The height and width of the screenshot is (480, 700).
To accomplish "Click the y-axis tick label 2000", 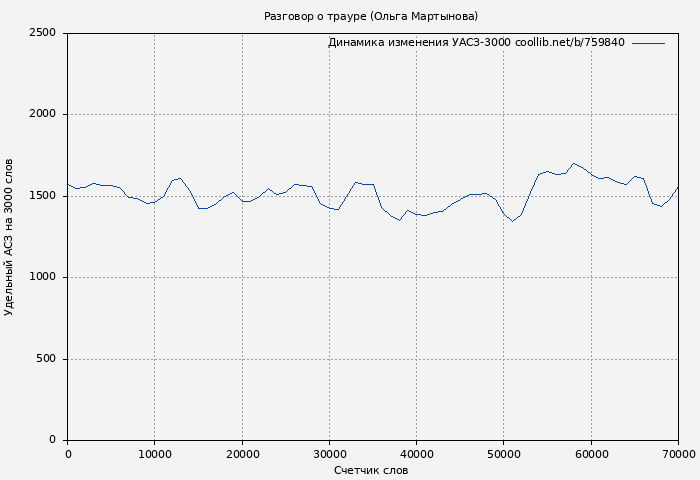I will 43,115.
